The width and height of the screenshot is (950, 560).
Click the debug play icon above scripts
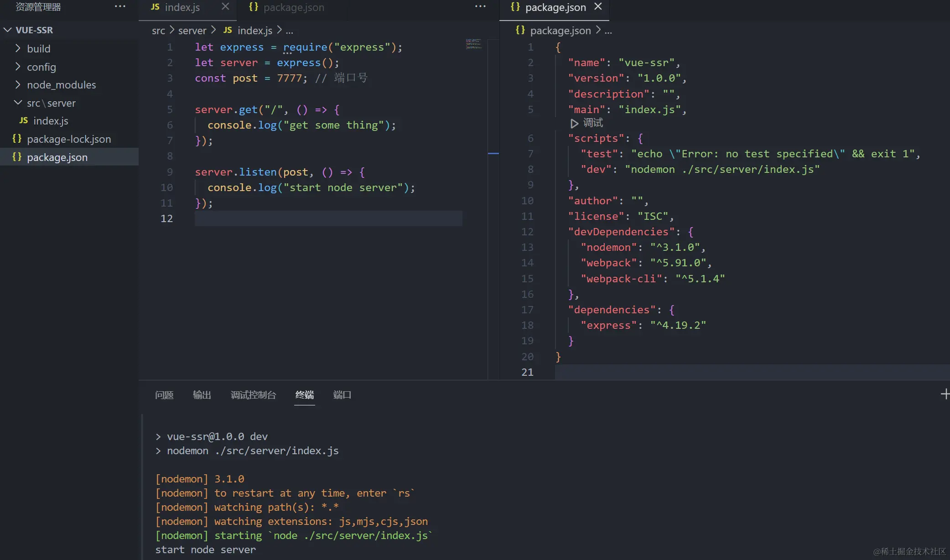click(x=574, y=123)
